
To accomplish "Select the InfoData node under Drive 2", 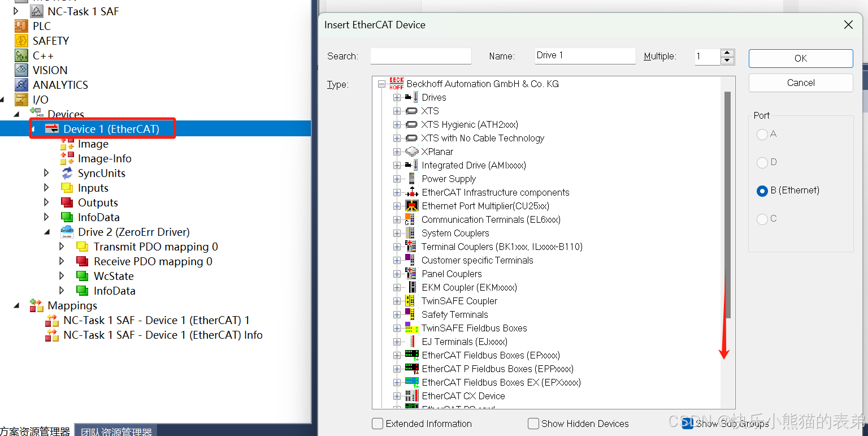I will click(x=114, y=291).
